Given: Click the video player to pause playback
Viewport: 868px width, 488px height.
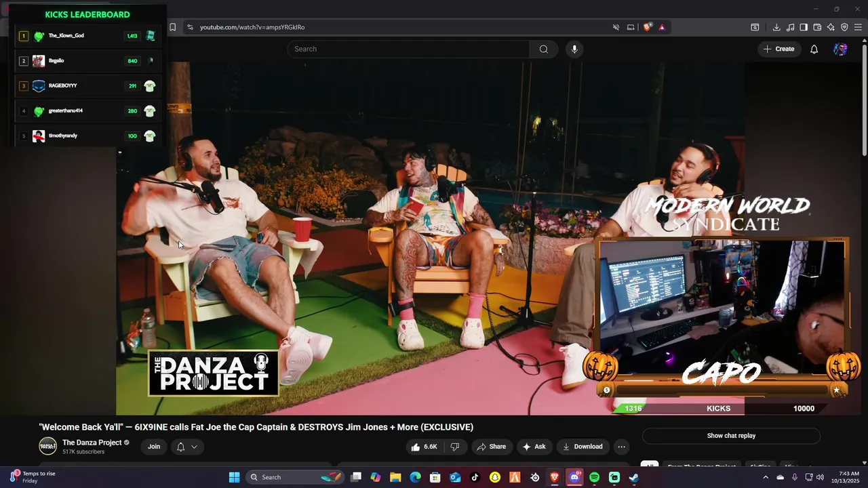Looking at the screenshot, I should [x=430, y=239].
